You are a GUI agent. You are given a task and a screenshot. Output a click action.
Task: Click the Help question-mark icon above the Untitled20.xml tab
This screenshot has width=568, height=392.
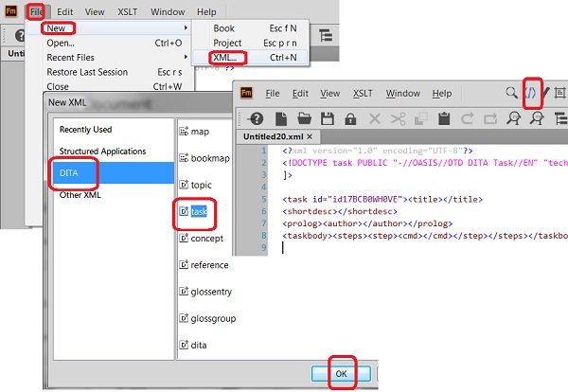257,118
